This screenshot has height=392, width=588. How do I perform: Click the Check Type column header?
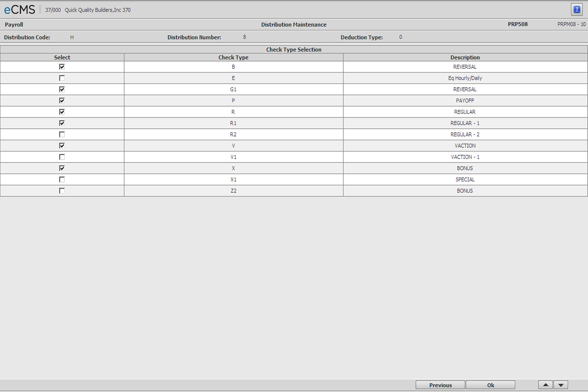click(233, 57)
